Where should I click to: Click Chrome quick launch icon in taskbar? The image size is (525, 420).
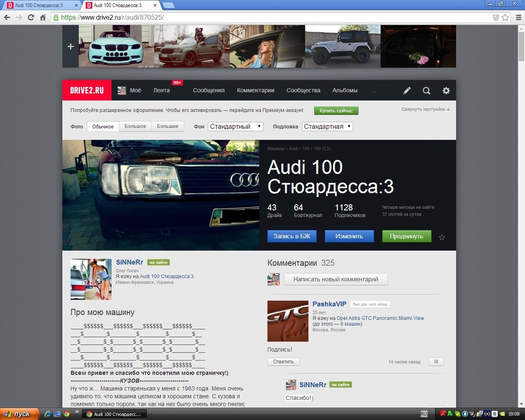tap(66, 414)
